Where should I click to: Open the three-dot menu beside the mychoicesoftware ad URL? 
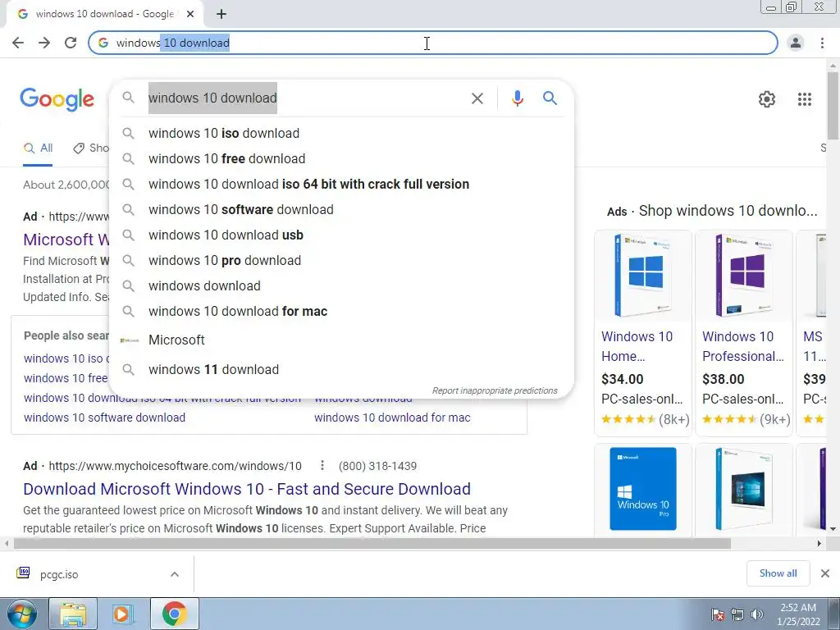pos(322,466)
